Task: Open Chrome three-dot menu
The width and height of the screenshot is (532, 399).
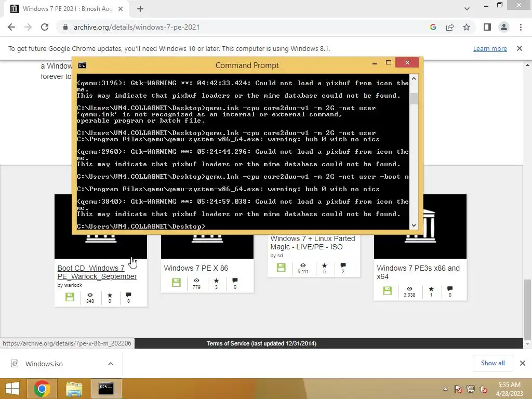Action: (x=521, y=27)
